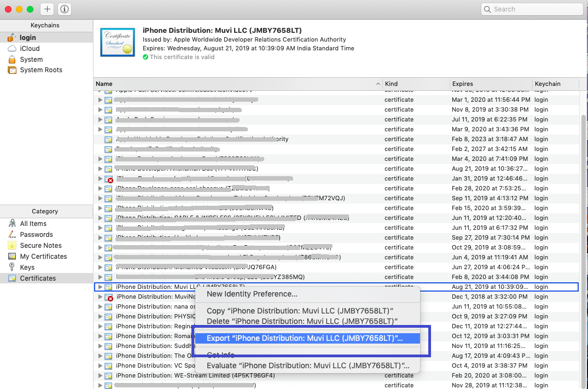588x389 pixels.
Task: Select the iPhone Distribution Suddh row name
Action: click(155, 346)
